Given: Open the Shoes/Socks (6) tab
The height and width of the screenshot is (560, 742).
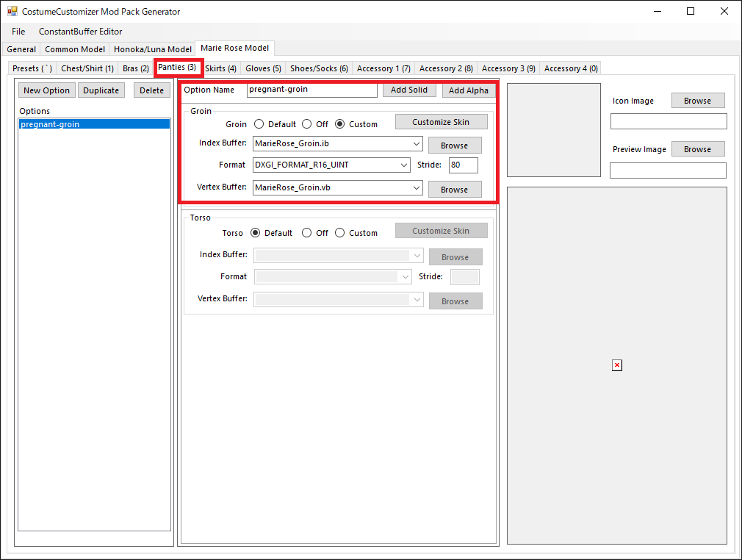Looking at the screenshot, I should tap(319, 68).
